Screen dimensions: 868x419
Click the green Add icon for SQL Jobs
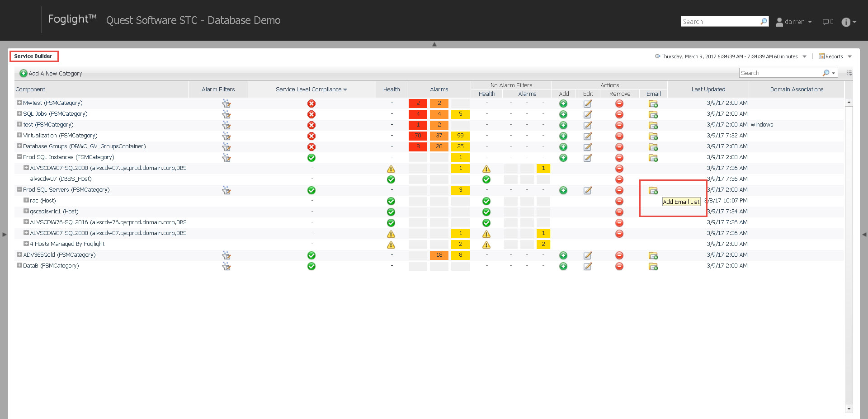563,114
